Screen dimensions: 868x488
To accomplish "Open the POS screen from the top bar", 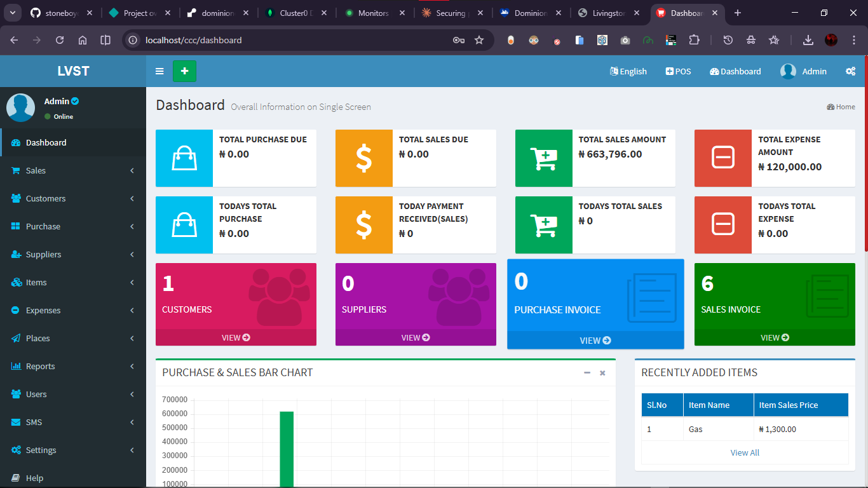I will click(x=677, y=71).
